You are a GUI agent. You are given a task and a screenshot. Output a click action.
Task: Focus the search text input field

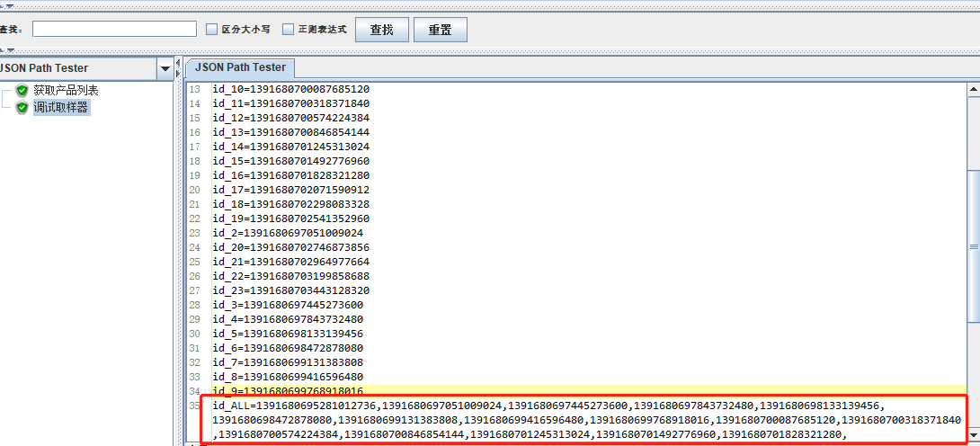(115, 29)
